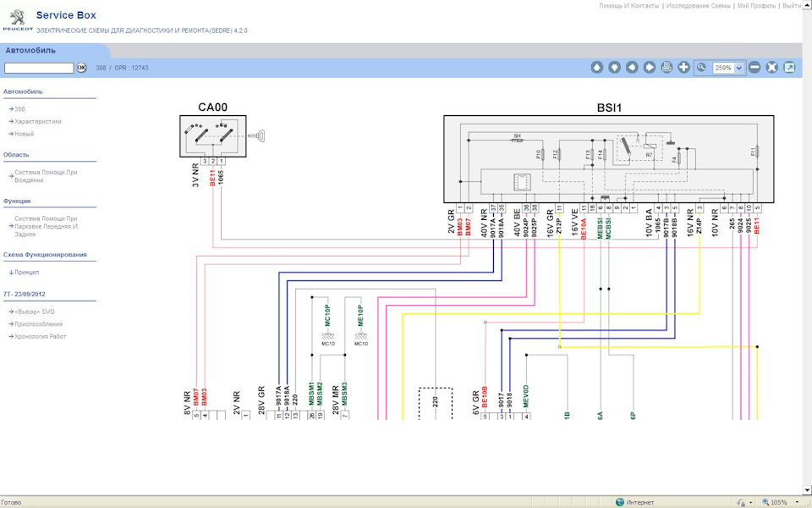Select Характеристики in the left sidebar
The height and width of the screenshot is (508, 812).
(x=38, y=122)
